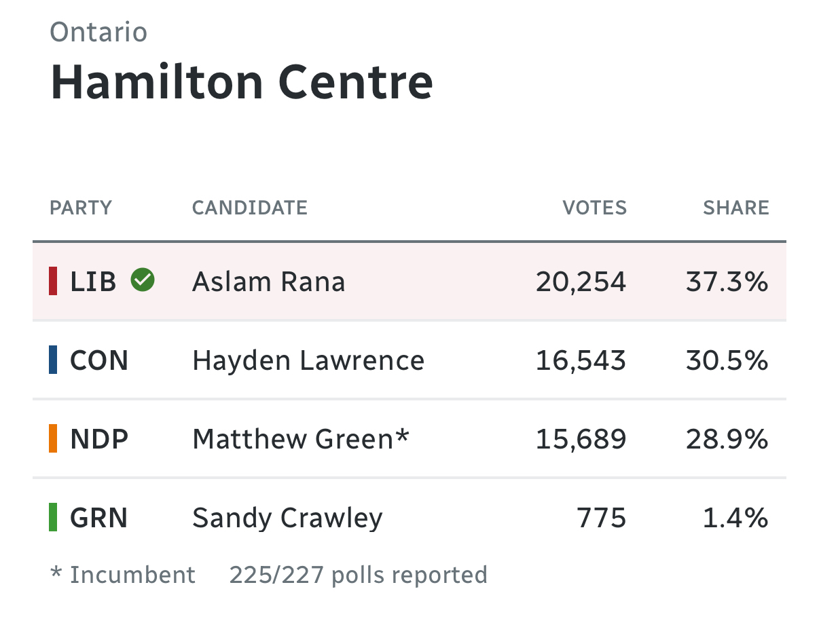Select candidate name Sandy Crawley
Viewport: 819px width, 644px height.
coord(287,518)
